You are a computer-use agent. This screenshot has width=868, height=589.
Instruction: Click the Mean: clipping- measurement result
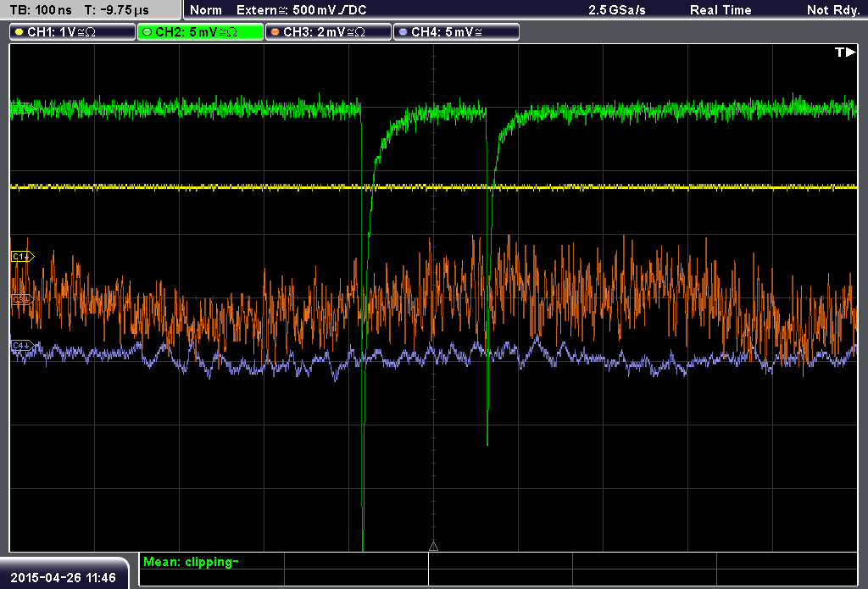point(191,562)
